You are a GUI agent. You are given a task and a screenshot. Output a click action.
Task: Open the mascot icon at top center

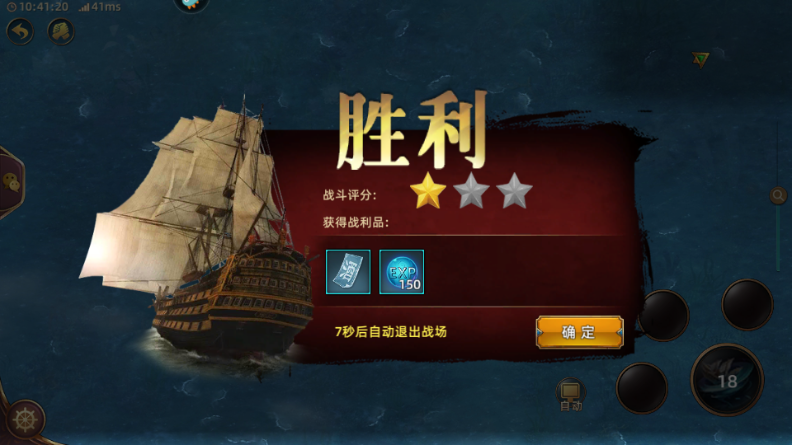pos(191,5)
